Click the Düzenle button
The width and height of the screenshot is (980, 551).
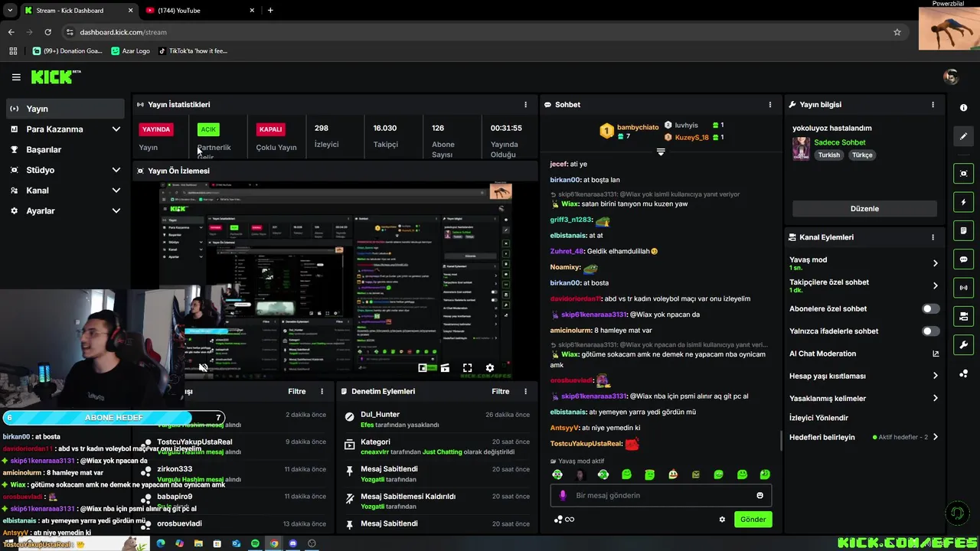[x=864, y=209]
